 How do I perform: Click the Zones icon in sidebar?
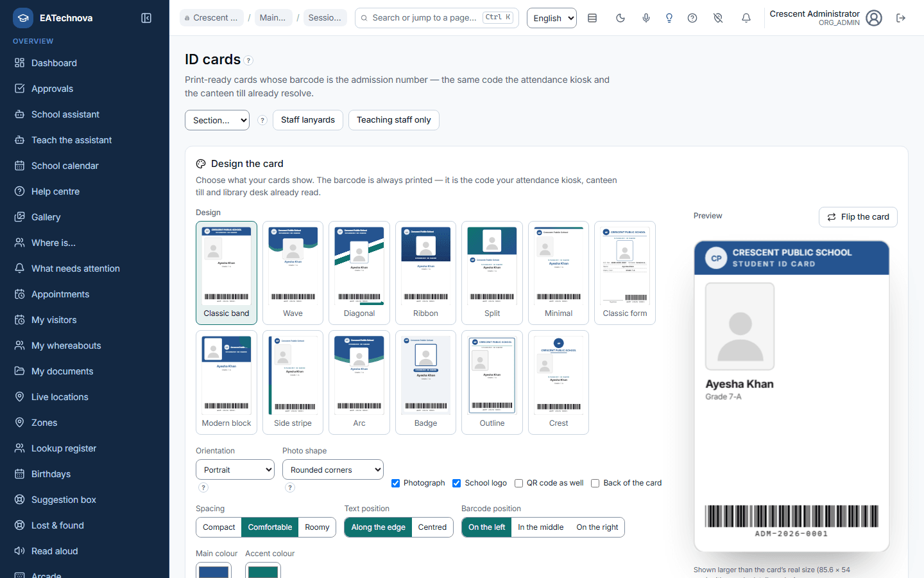click(20, 423)
